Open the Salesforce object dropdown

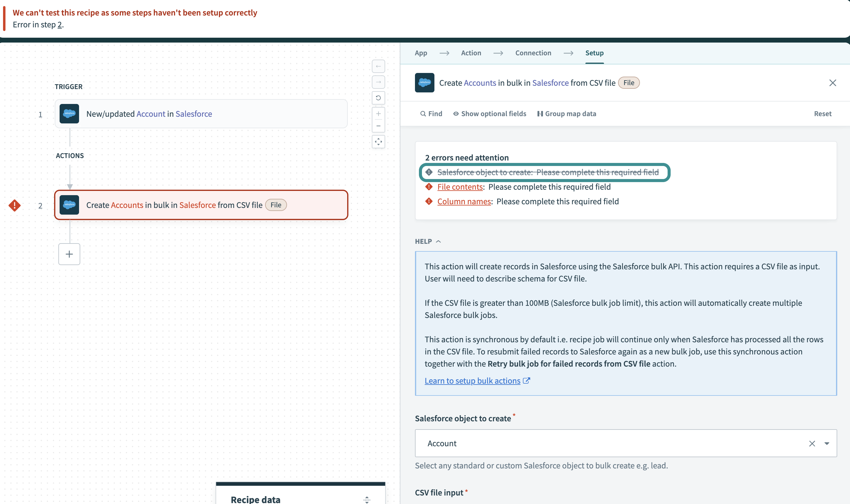827,443
